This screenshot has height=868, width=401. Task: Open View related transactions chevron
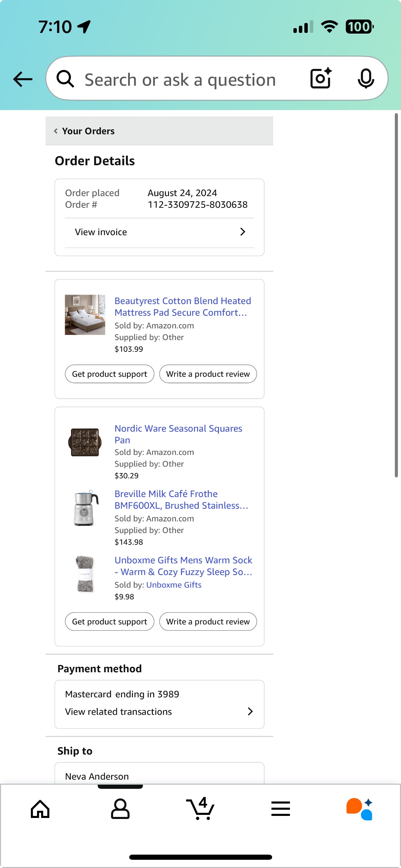tap(250, 712)
